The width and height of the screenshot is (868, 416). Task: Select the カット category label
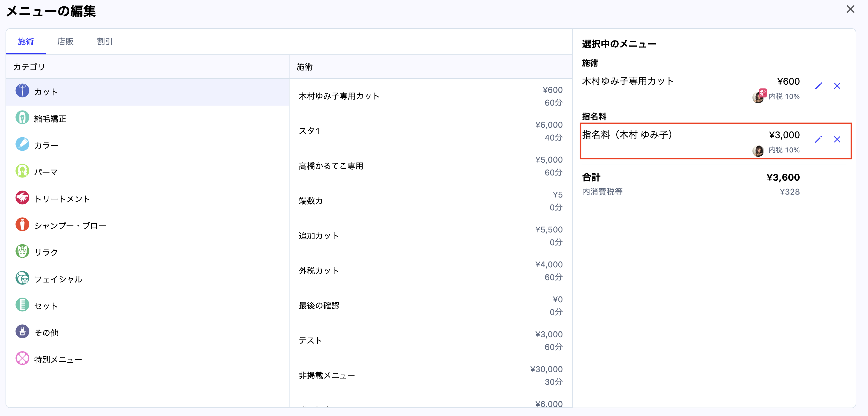pos(46,92)
